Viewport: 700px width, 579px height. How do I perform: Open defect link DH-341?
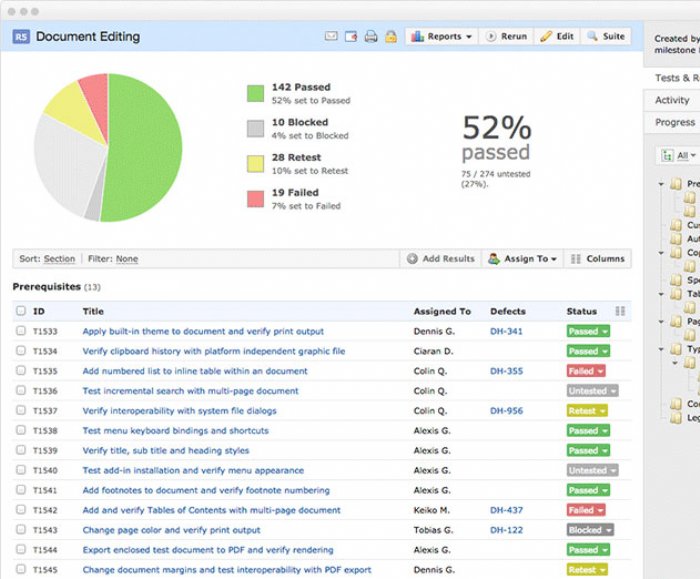(506, 331)
